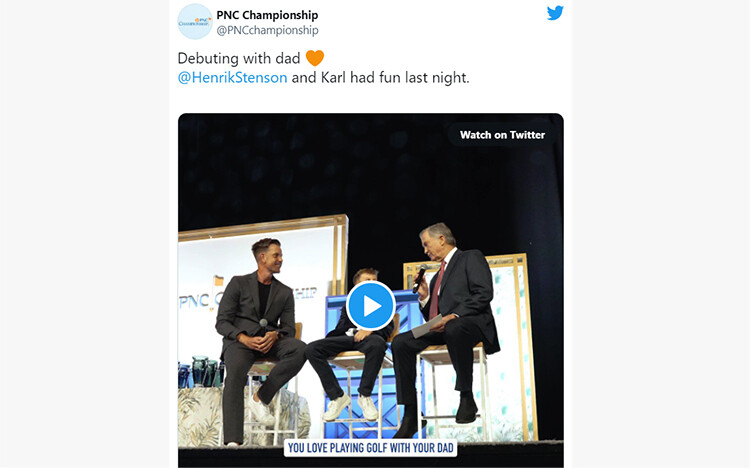Click the black handheld microphone in video
This screenshot has height=468, width=750.
click(x=419, y=279)
